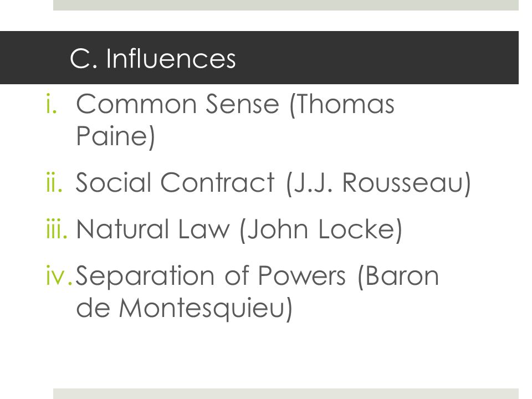
Task: Click the name 'Rousseau' in item two
Action: pos(402,182)
